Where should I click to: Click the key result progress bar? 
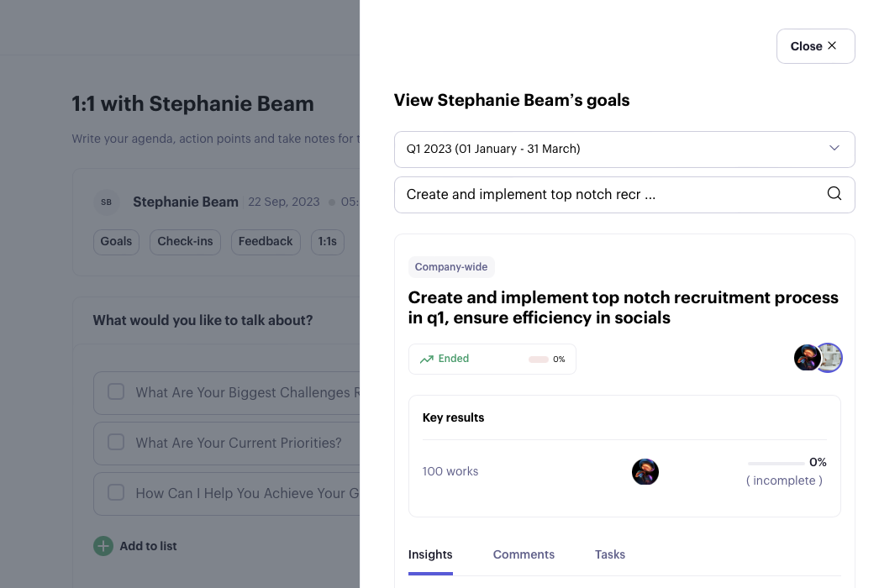(776, 464)
